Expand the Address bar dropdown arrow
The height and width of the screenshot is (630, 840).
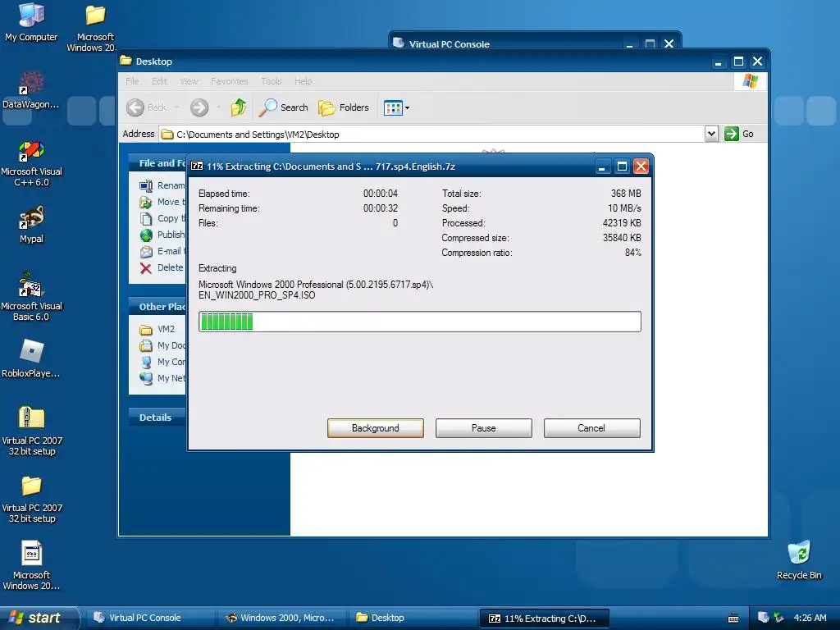tap(711, 134)
